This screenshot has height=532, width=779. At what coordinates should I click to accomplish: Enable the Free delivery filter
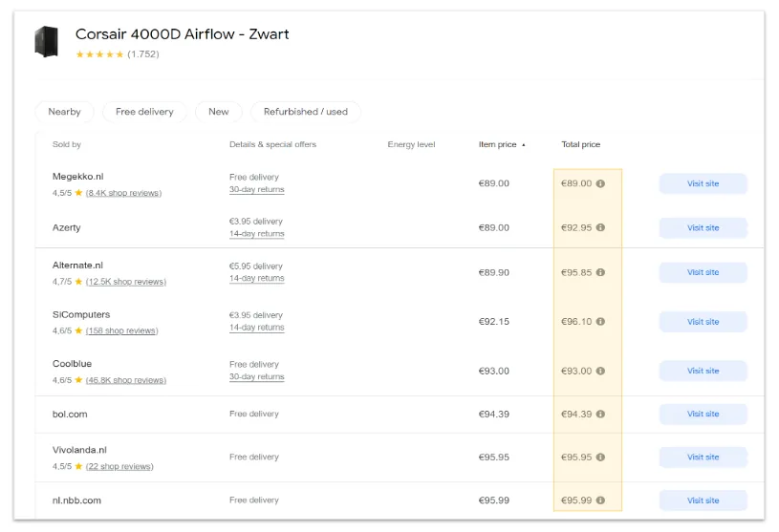[x=144, y=112]
